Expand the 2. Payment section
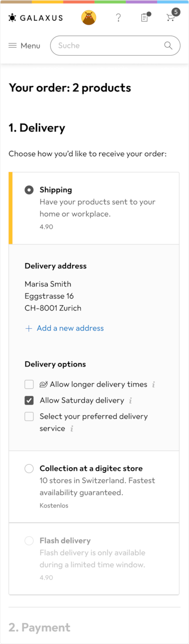The image size is (189, 644). [x=40, y=627]
